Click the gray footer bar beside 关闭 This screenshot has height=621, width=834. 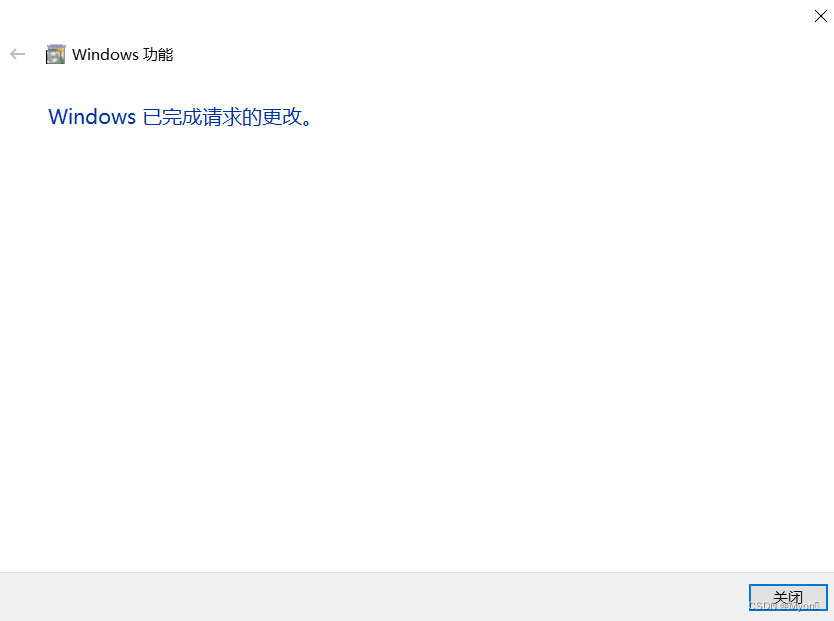(372, 597)
